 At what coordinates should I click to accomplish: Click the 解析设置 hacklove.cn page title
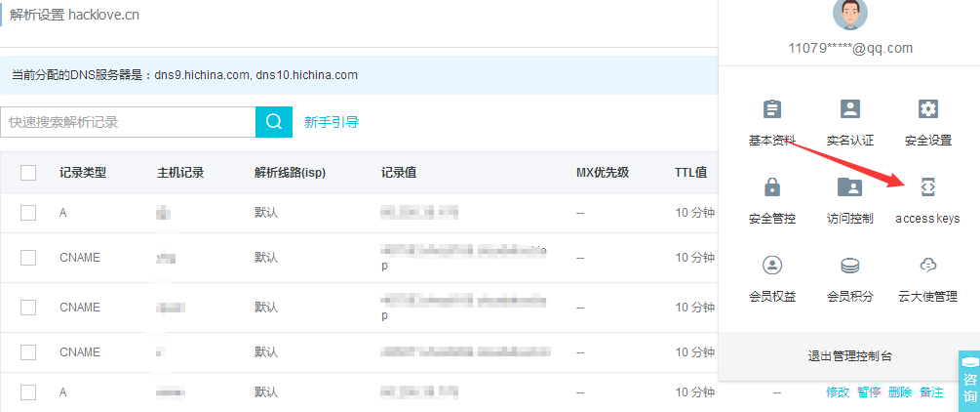[74, 15]
